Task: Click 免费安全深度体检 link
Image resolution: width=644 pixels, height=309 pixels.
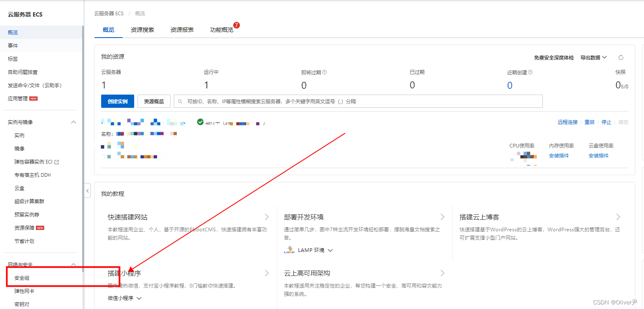Action: click(554, 57)
